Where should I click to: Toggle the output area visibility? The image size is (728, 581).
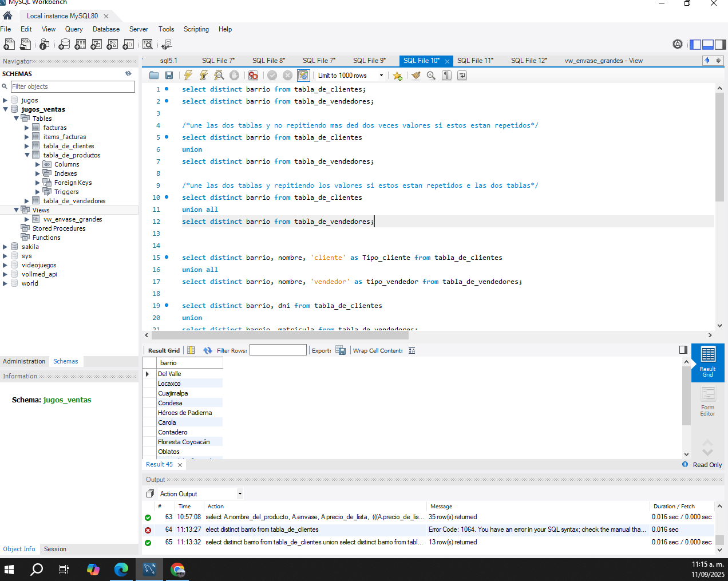click(708, 44)
